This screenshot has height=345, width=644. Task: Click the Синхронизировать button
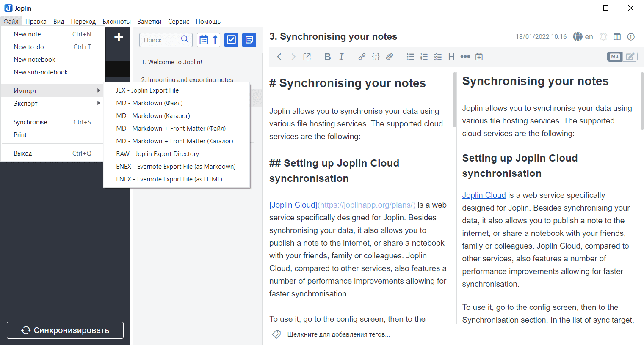[65, 330]
